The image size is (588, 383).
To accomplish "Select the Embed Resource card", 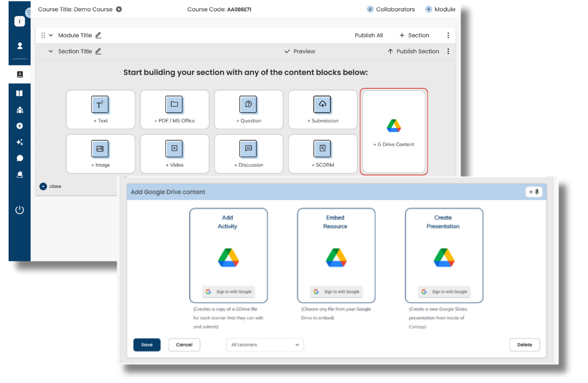I will point(336,255).
